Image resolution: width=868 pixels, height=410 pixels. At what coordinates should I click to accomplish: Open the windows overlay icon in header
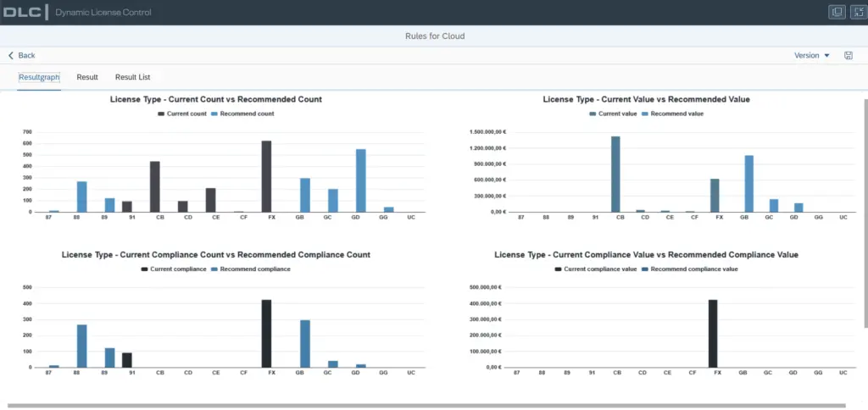click(837, 12)
